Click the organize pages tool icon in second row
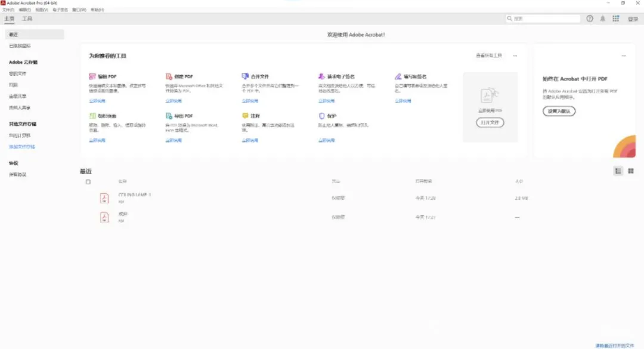This screenshot has height=349, width=644. (x=92, y=116)
